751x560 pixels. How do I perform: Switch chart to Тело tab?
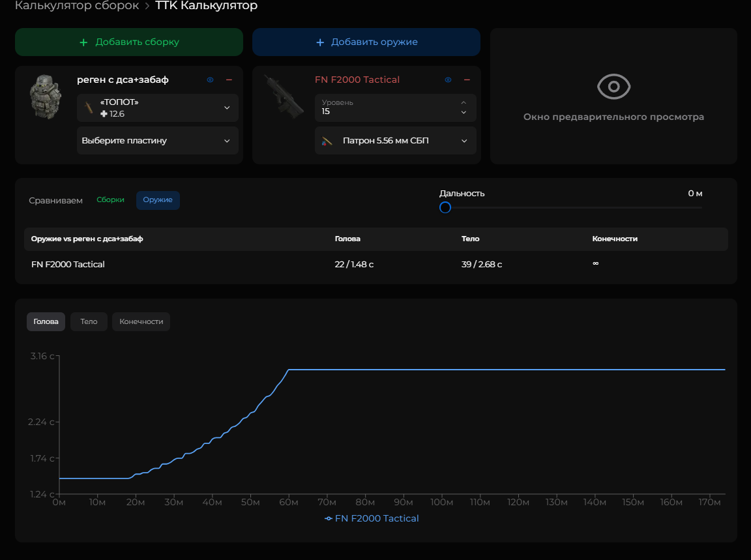pyautogui.click(x=89, y=322)
